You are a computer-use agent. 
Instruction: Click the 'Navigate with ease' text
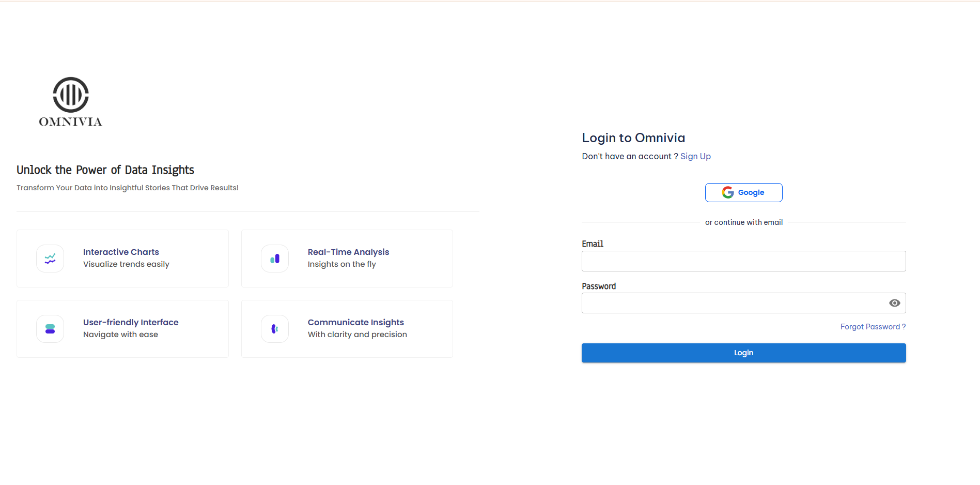[120, 335]
